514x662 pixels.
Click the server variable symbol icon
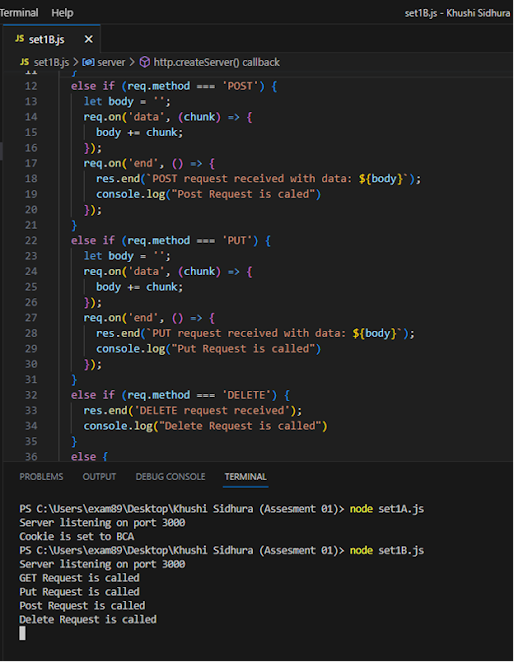[x=88, y=62]
